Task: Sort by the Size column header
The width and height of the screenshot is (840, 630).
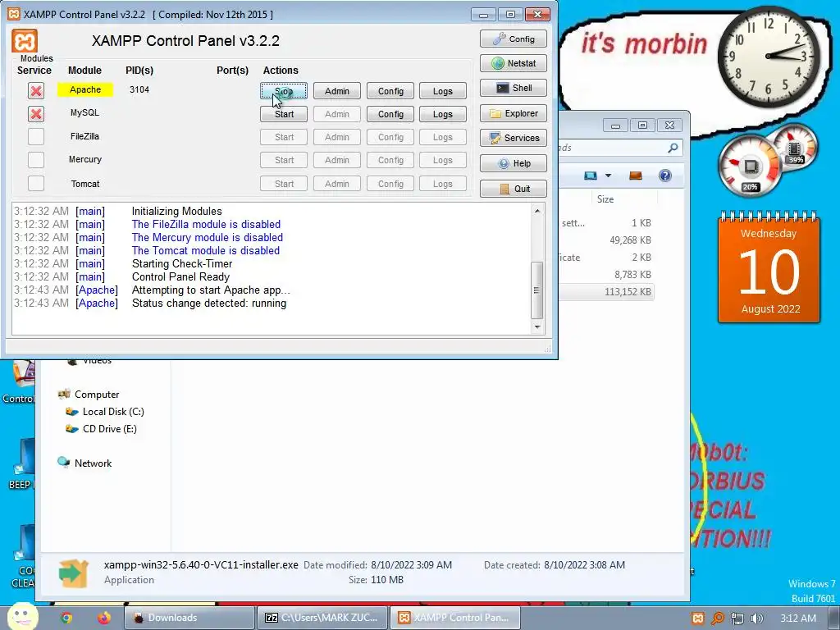Action: [x=605, y=199]
